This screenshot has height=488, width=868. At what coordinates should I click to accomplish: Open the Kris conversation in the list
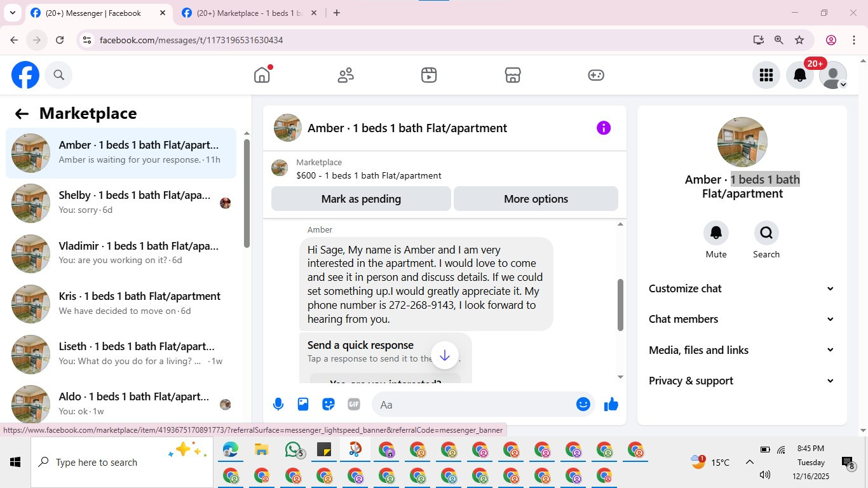[x=121, y=303]
